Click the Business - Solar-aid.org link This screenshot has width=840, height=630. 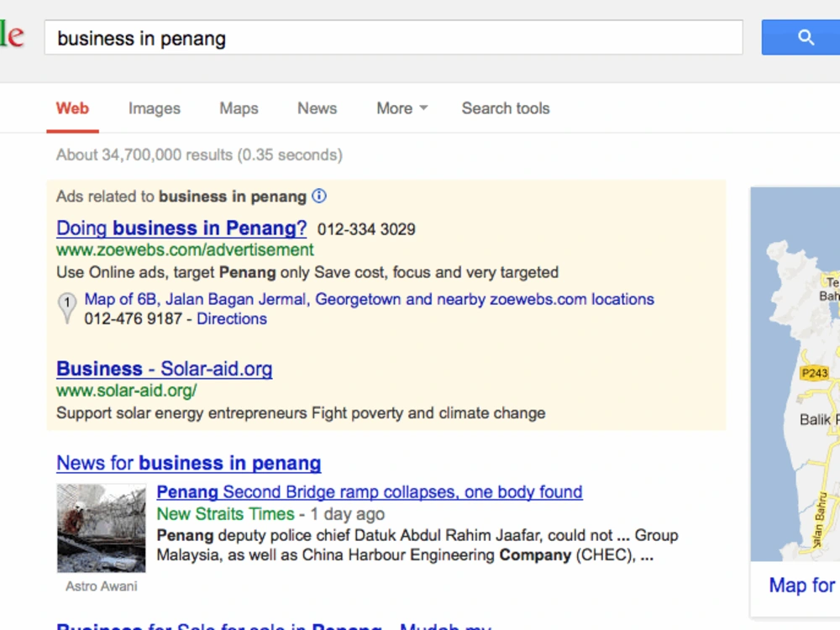click(x=165, y=369)
